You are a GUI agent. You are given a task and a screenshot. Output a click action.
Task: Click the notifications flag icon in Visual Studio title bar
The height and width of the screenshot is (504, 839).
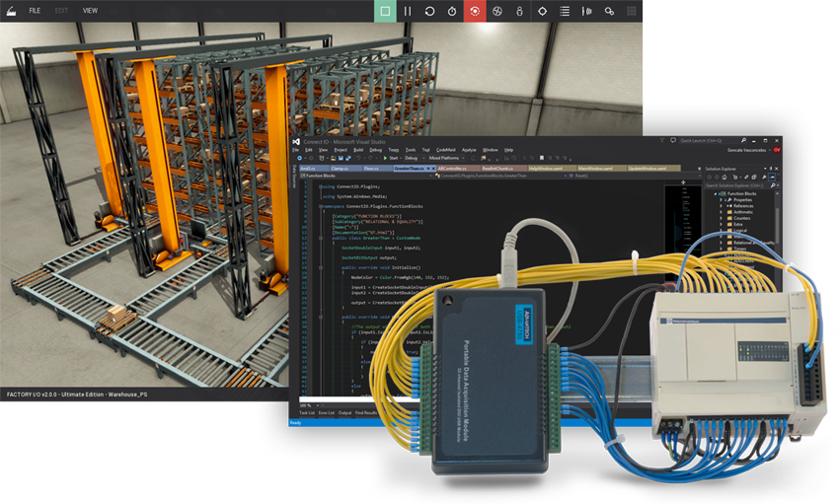(x=662, y=140)
